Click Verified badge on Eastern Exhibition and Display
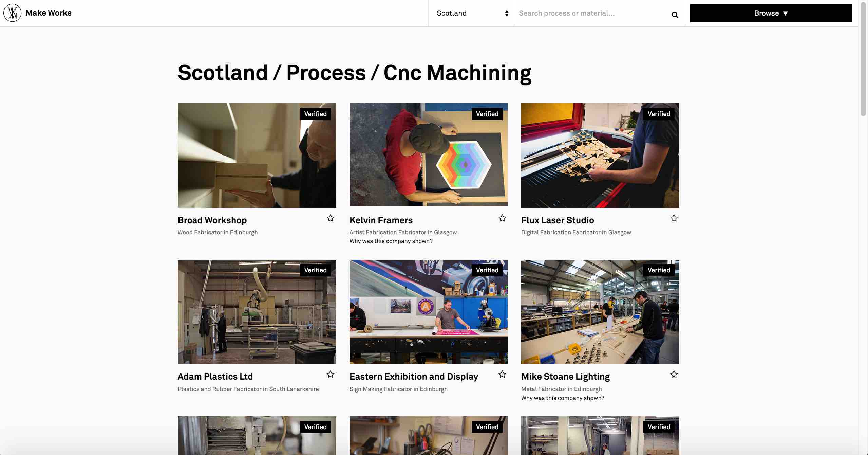868x455 pixels. [x=487, y=270]
